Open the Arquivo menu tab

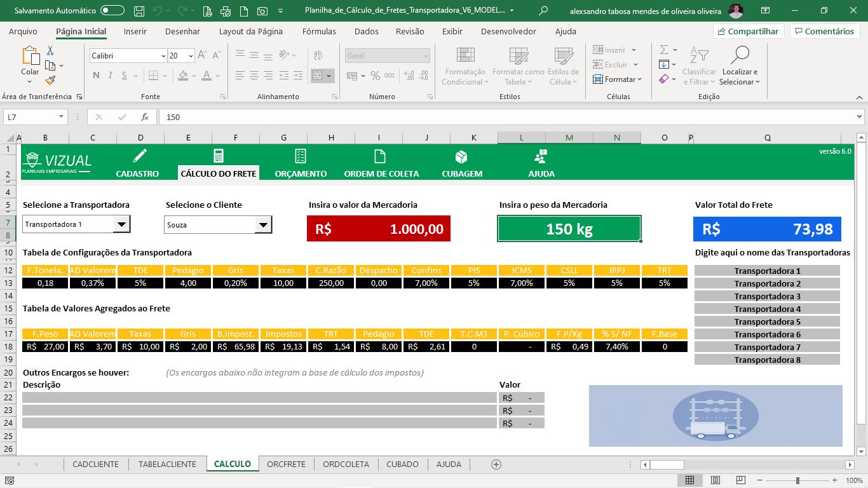tap(23, 31)
